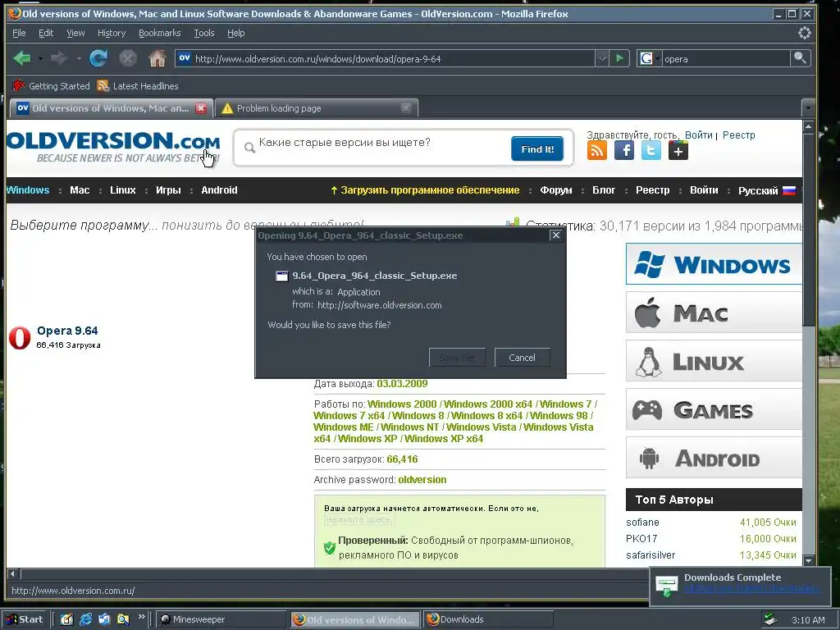Click Getting Started bookmark icon

(x=19, y=85)
